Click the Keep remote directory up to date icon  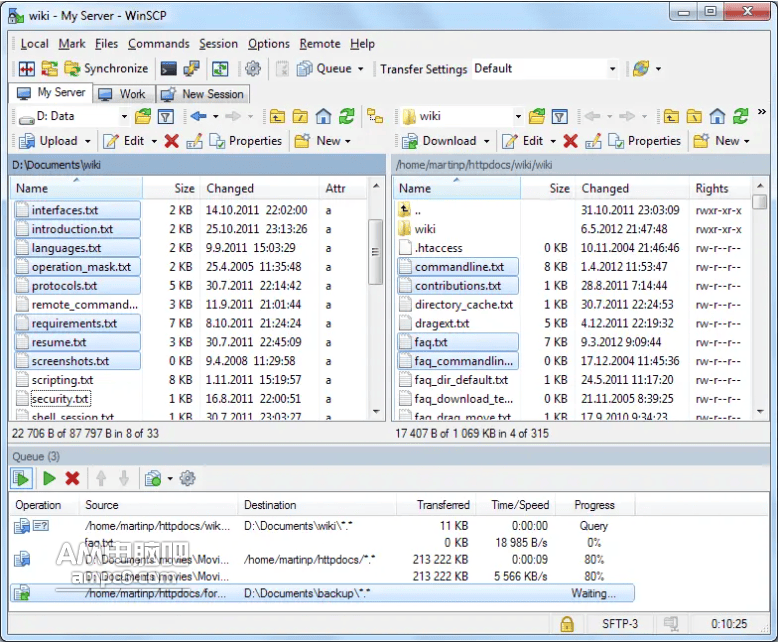(x=220, y=68)
